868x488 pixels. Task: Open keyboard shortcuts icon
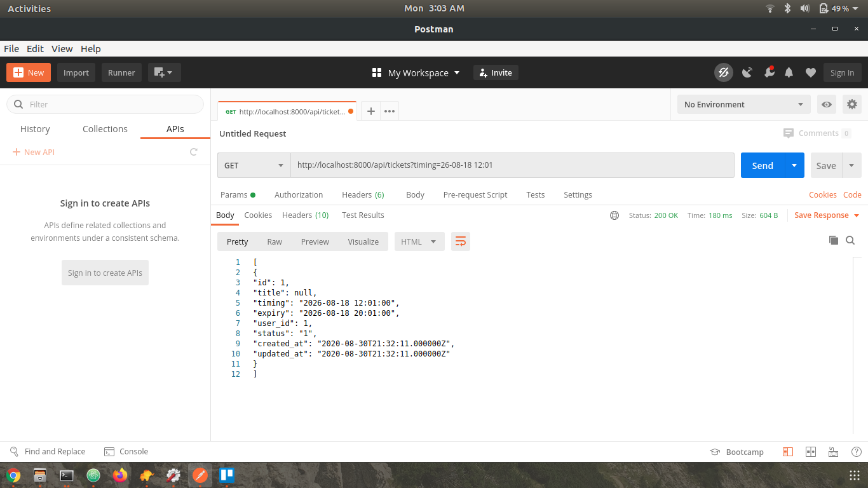click(833, 452)
